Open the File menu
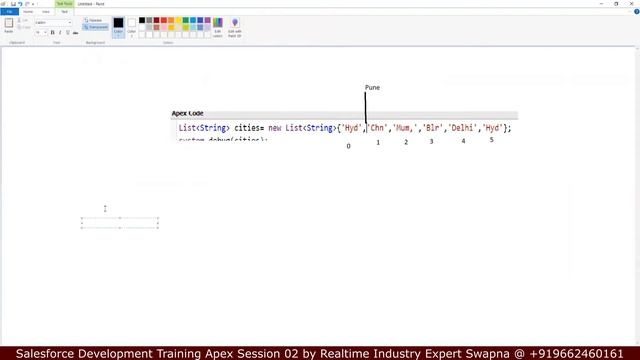The width and height of the screenshot is (640, 360). coord(9,11)
